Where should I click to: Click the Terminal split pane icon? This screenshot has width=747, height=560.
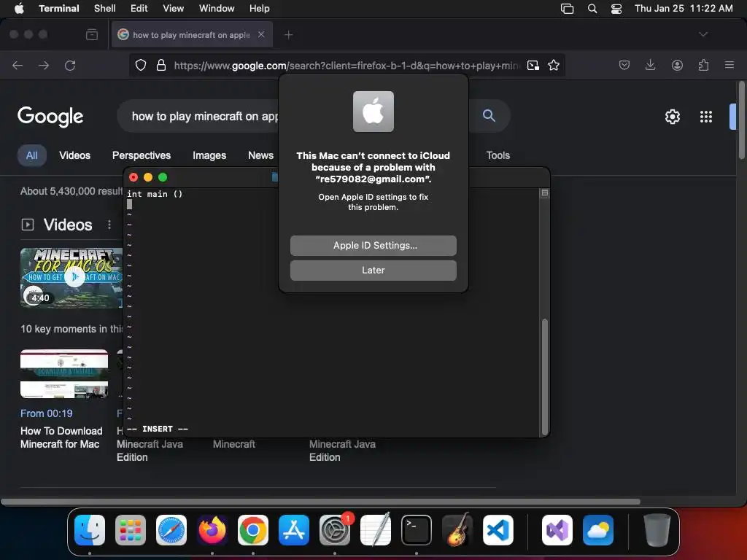pos(544,192)
